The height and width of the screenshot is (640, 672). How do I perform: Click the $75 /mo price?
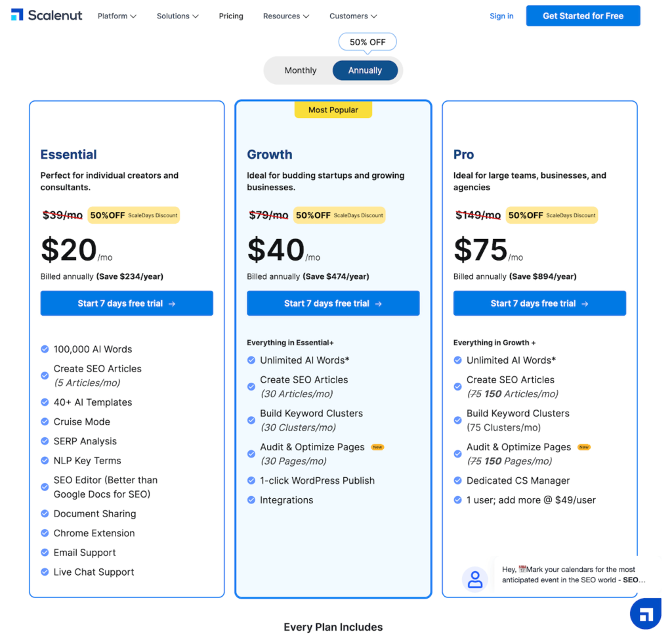[488, 250]
